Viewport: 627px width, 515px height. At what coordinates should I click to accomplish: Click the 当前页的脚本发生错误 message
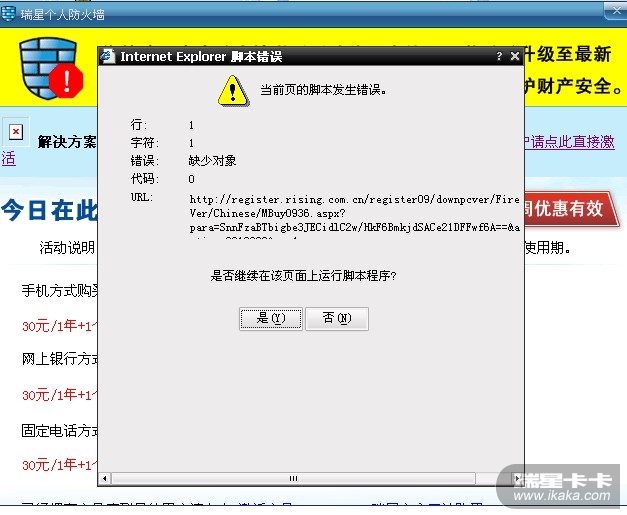(323, 90)
